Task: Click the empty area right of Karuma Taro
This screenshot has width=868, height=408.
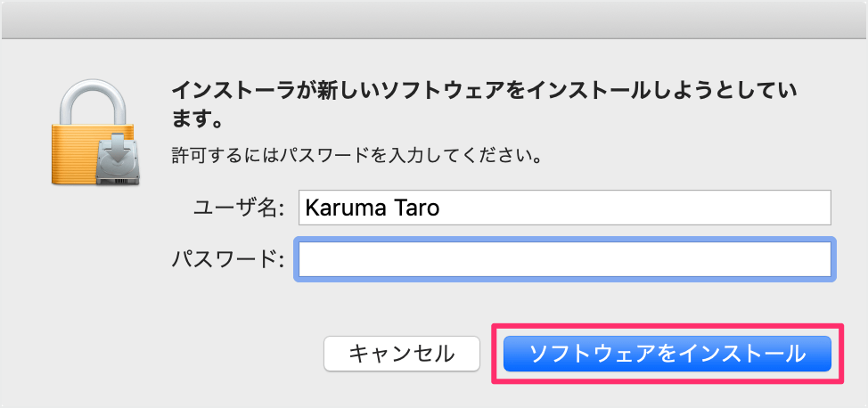Action: 636,208
